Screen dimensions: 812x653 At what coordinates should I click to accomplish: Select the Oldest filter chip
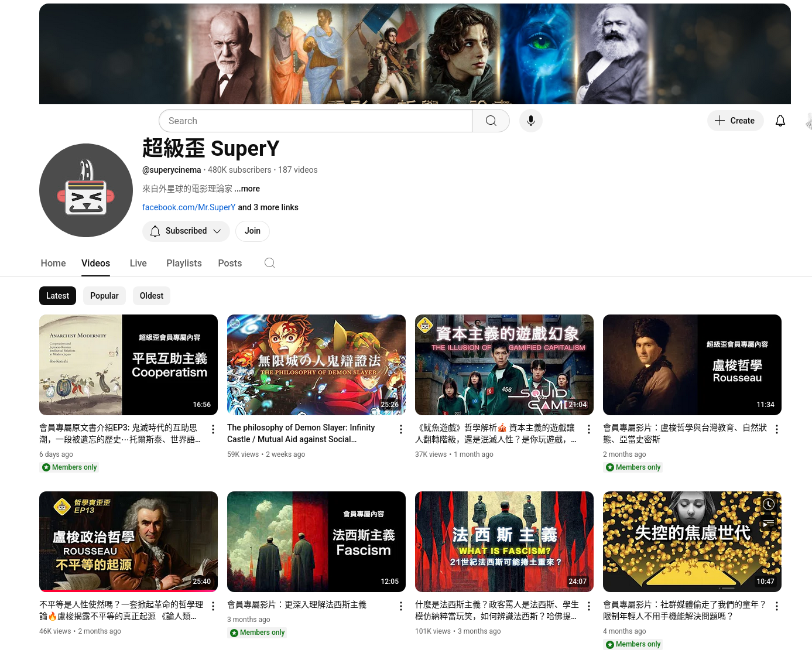(152, 296)
